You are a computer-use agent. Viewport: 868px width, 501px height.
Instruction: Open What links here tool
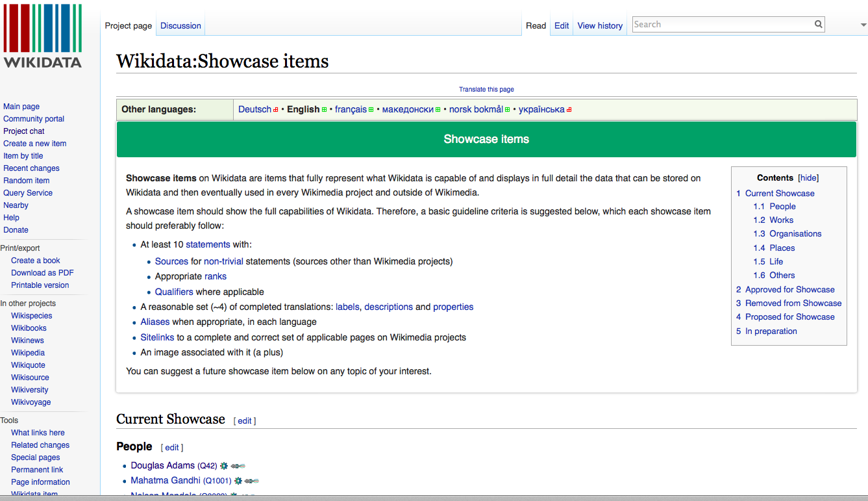pyautogui.click(x=38, y=433)
